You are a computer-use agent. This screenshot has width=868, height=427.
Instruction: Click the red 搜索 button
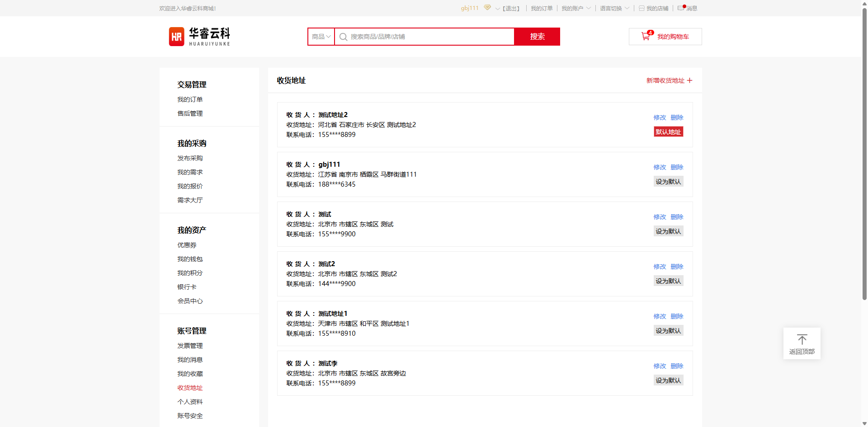537,37
